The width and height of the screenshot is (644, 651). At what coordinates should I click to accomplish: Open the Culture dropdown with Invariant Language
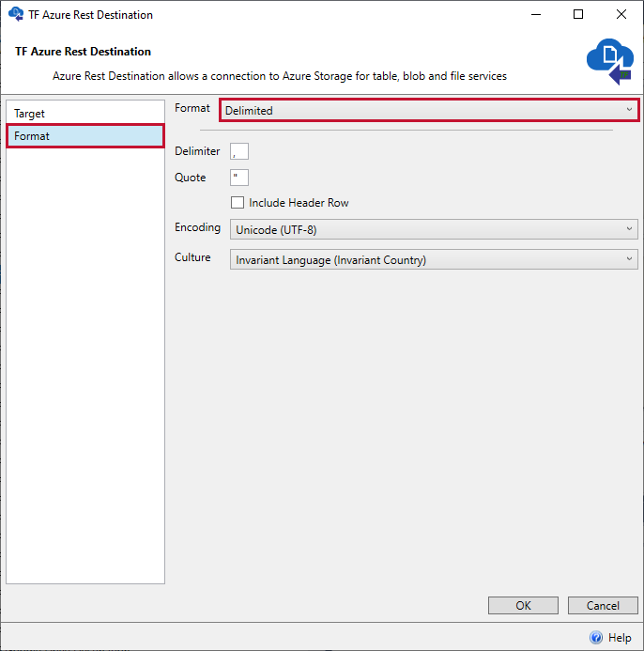click(x=434, y=259)
